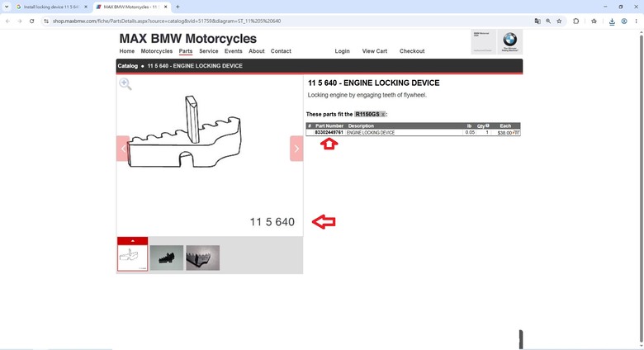This screenshot has width=644, height=350.
Task: Close the Install locking device tab
Action: click(85, 7)
